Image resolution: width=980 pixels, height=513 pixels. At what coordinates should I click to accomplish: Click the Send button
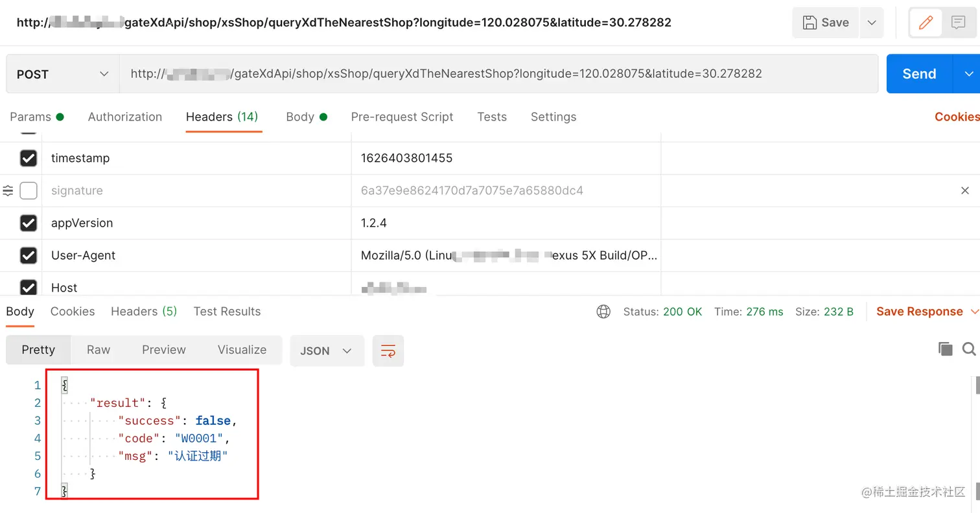coord(919,74)
